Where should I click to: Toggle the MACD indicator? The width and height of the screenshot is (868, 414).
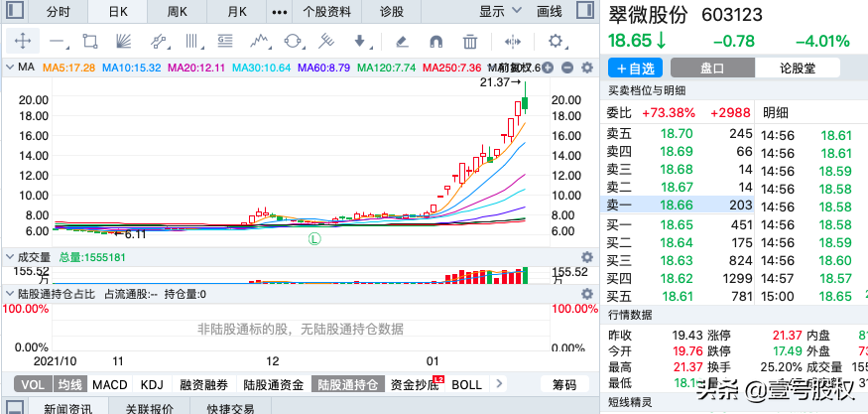click(x=109, y=384)
